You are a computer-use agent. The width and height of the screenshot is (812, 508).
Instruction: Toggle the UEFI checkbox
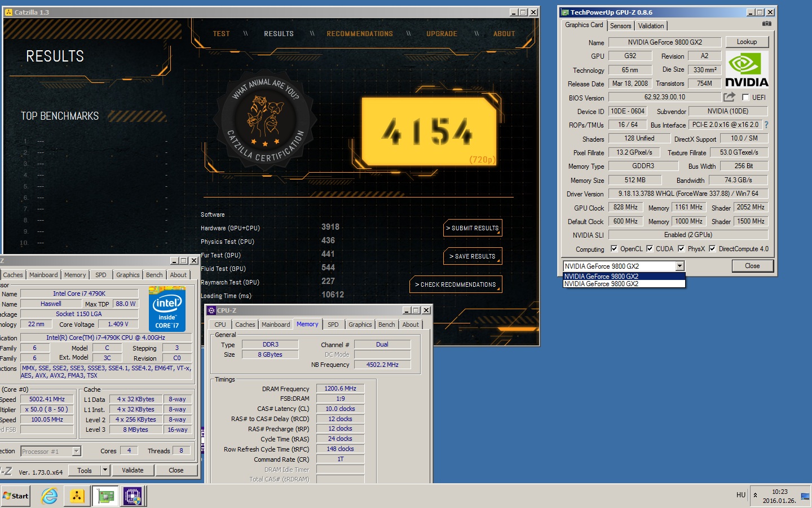(745, 98)
